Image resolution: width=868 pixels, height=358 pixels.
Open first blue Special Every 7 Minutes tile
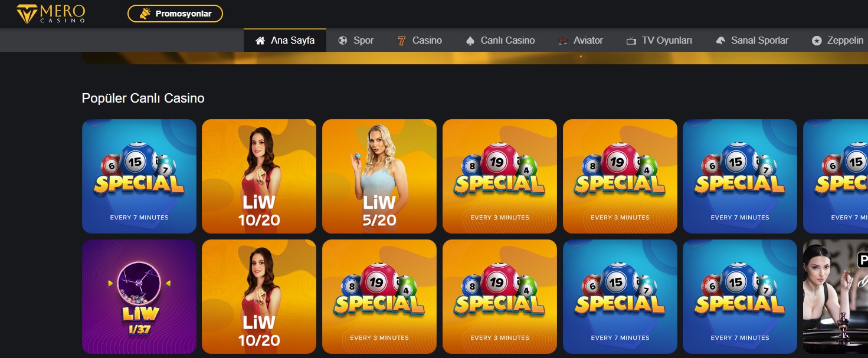pos(139,176)
